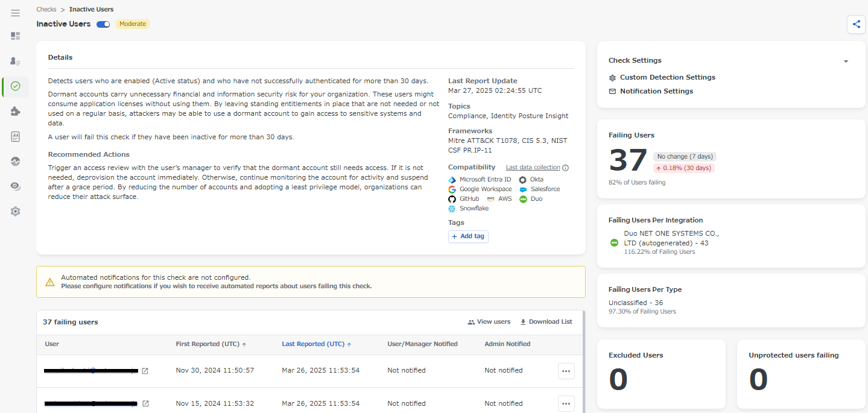Click "Compliance, Identity Posture Insight" topics
Screen dimensions: 868x413
[x=508, y=116]
